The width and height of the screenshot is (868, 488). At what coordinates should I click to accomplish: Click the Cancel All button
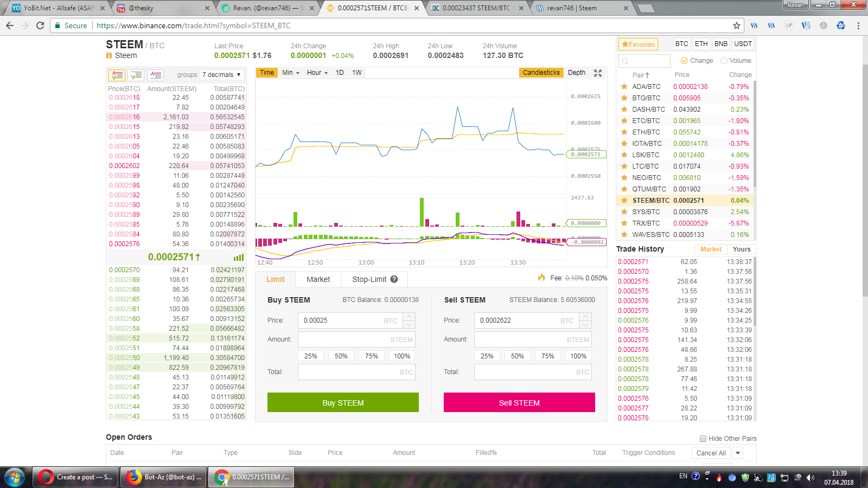tap(711, 453)
